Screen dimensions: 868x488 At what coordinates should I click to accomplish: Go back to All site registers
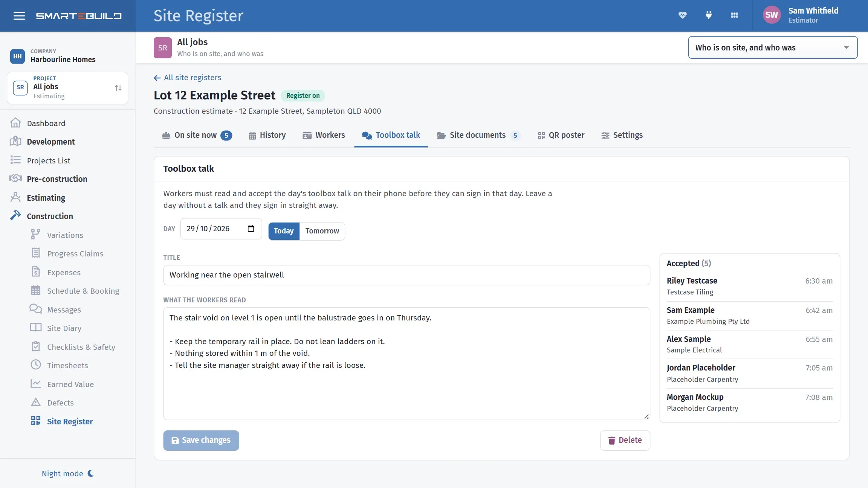tap(187, 78)
